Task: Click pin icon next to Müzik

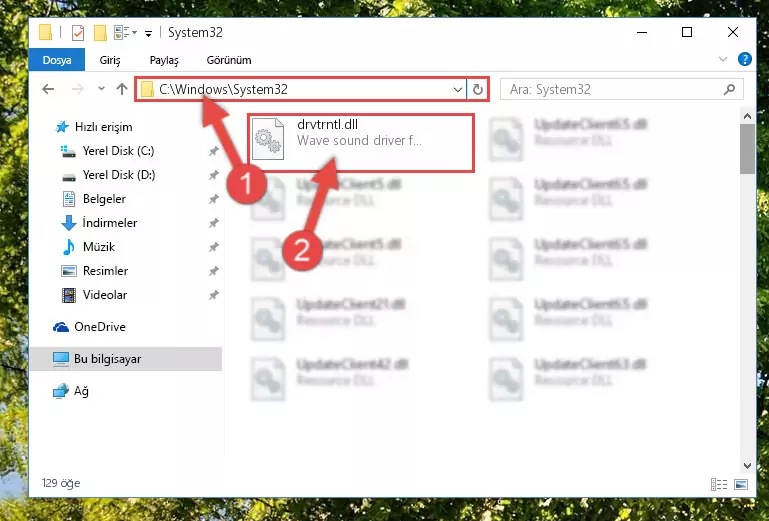Action: [x=213, y=247]
